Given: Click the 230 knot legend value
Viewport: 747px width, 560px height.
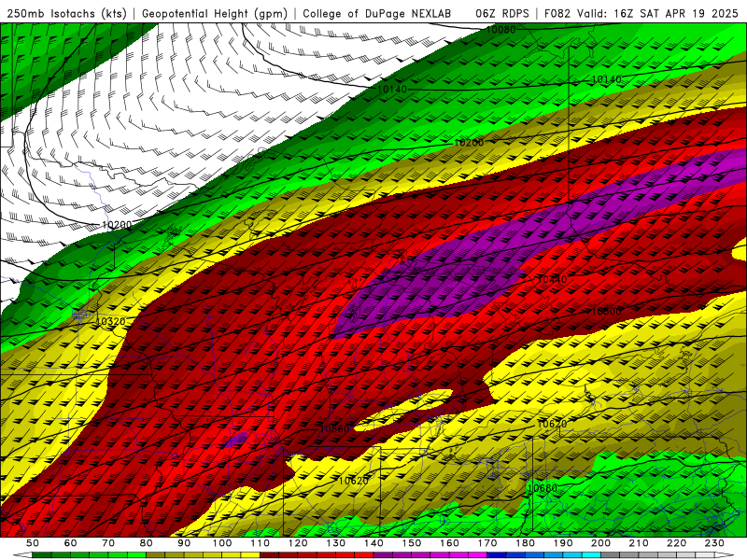Looking at the screenshot, I should (x=714, y=543).
